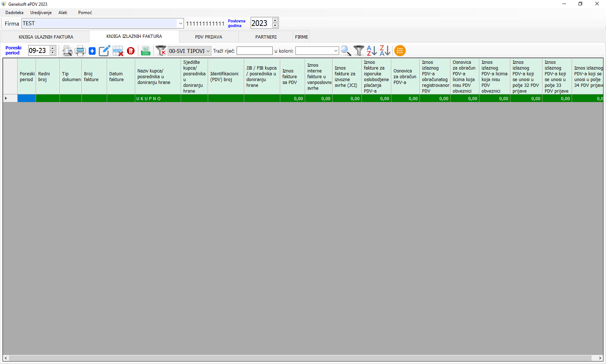Select the row indicator arrow cell
Screen dimensions: 606x364
tap(10, 98)
